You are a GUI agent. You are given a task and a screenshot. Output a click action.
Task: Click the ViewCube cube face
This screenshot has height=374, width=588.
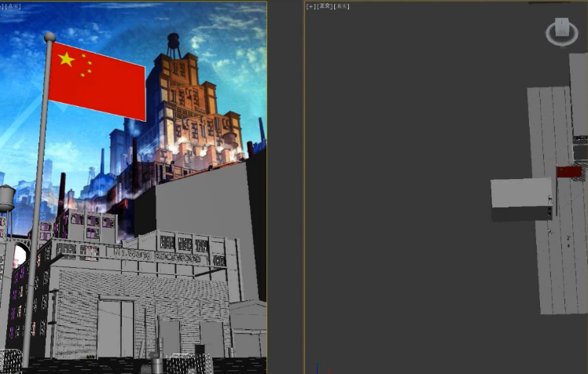click(562, 27)
